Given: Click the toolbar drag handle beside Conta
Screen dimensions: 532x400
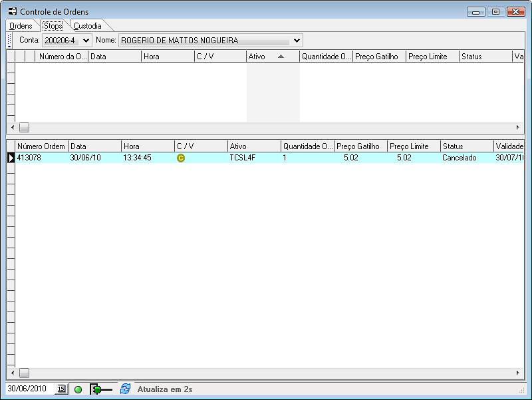Looking at the screenshot, I should [x=9, y=41].
